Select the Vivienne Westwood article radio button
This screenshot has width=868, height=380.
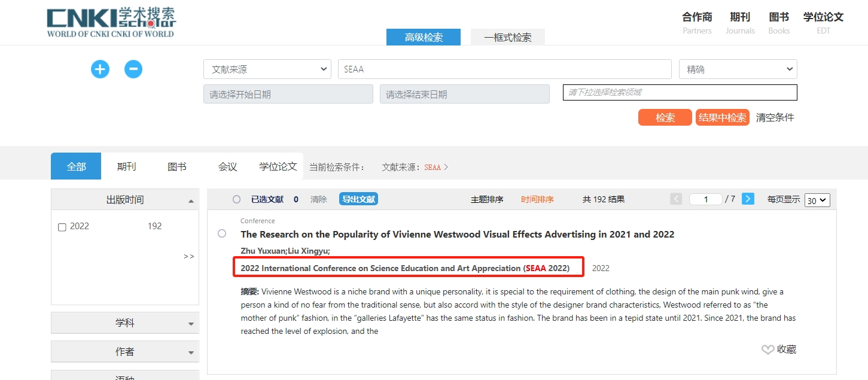[222, 233]
